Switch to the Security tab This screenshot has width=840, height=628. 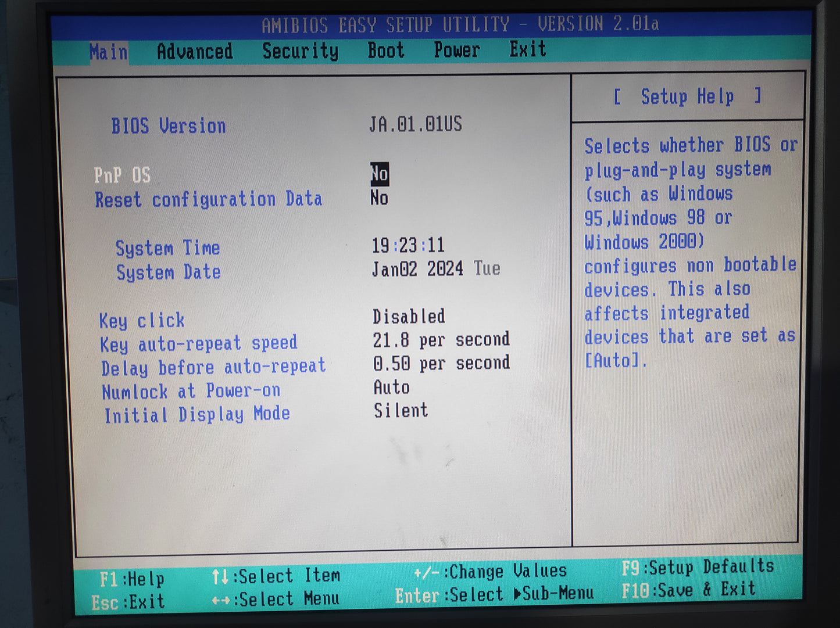(300, 51)
